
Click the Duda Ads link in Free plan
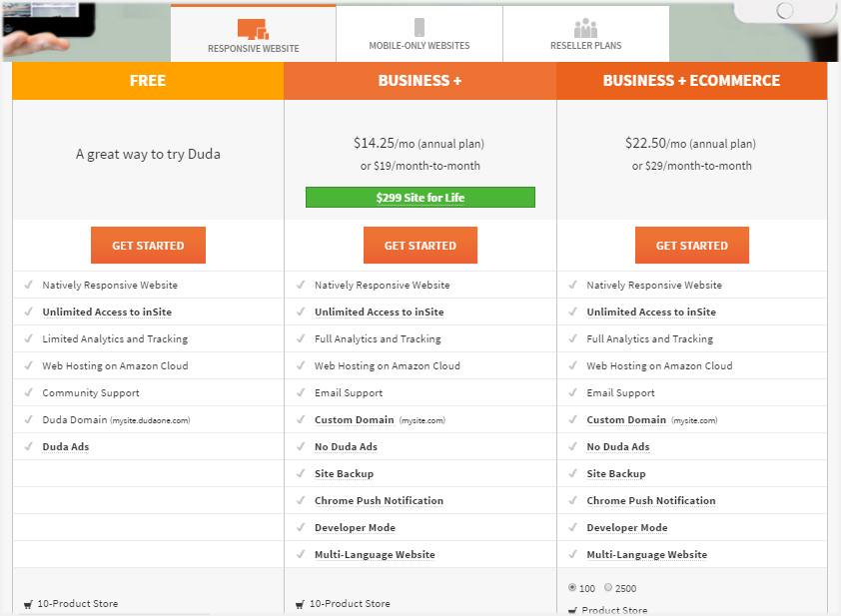click(x=66, y=446)
